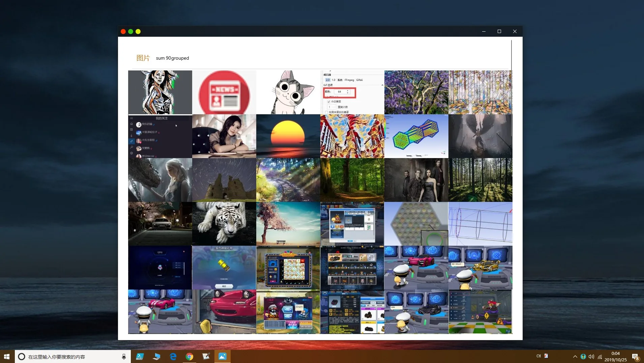Open the red car close-up thumbnail
The image size is (644, 363).
coord(224,311)
